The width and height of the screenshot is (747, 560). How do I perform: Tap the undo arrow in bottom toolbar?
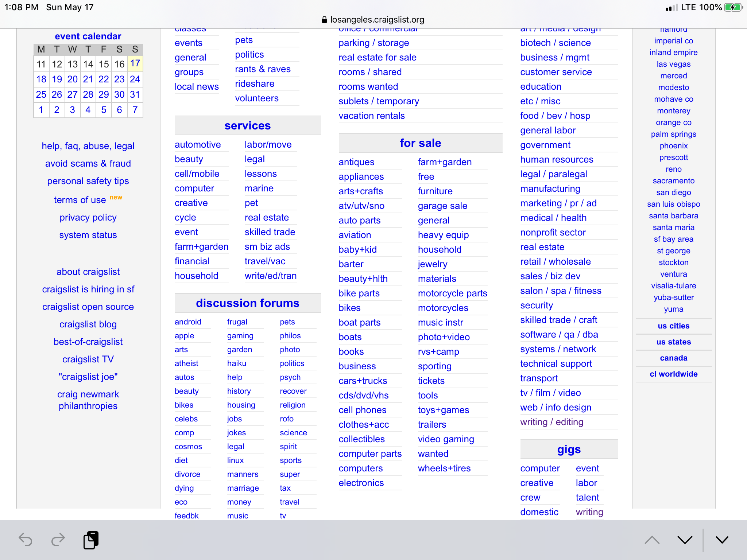pyautogui.click(x=26, y=540)
